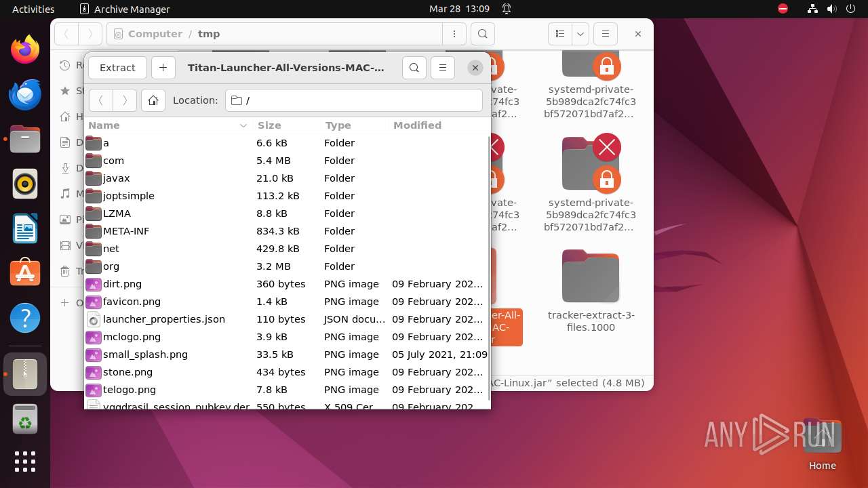Select telogo.png image file

pyautogui.click(x=286, y=390)
